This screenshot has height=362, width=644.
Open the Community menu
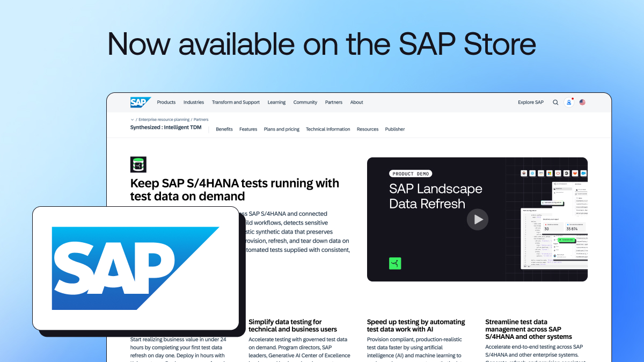coord(305,102)
